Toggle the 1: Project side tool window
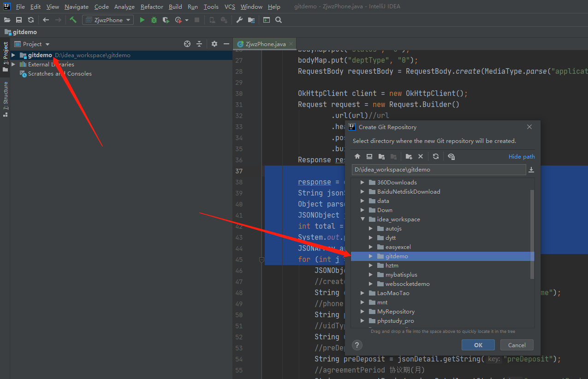The height and width of the screenshot is (379, 588). point(5,56)
